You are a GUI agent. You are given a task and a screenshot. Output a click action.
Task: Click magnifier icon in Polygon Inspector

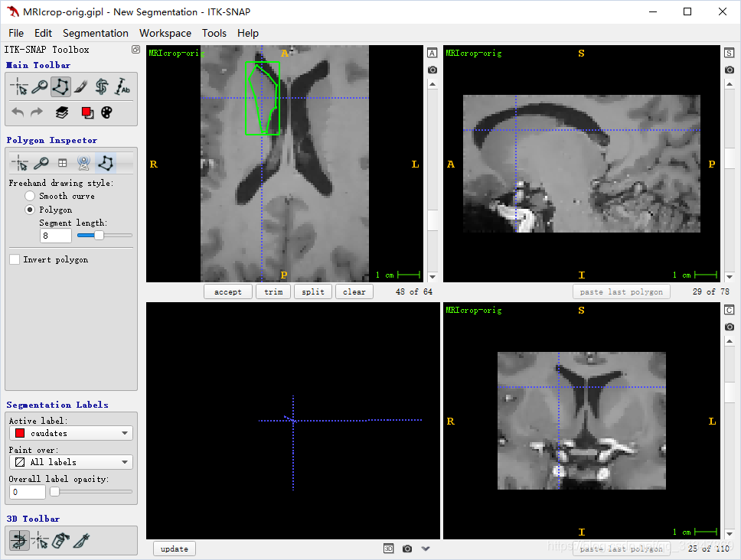41,164
